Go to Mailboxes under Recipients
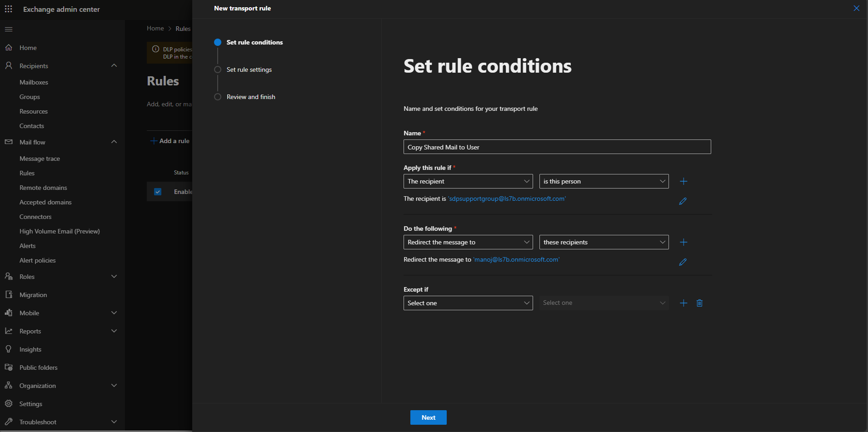 tap(34, 82)
